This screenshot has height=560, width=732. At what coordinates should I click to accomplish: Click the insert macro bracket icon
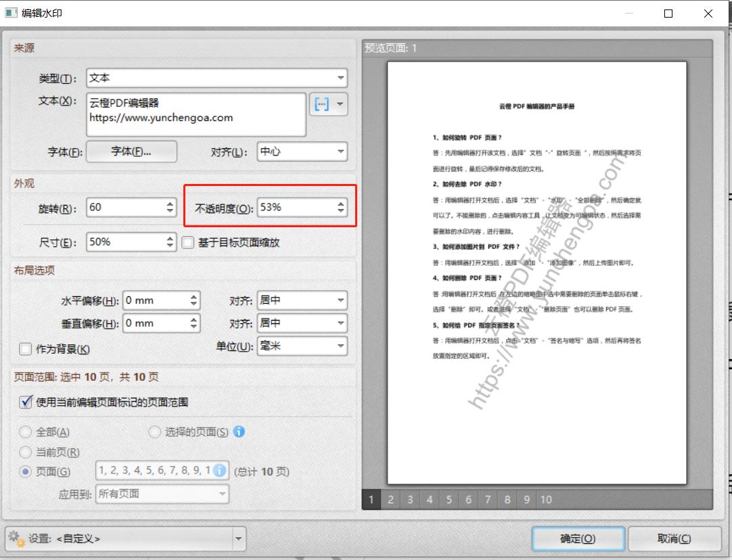(x=321, y=104)
